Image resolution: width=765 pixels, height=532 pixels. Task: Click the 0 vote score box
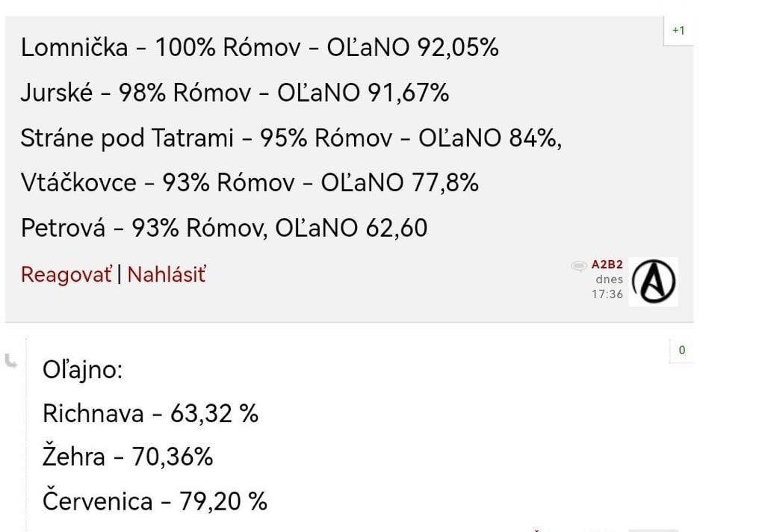681,350
